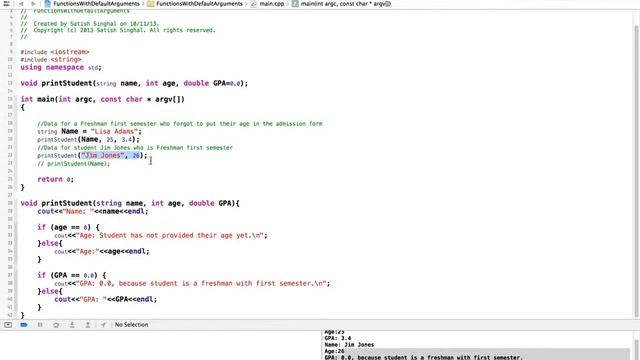The image size is (640, 360).
Task: Click the printStudent prototype with GPA=0.0
Action: [x=134, y=83]
